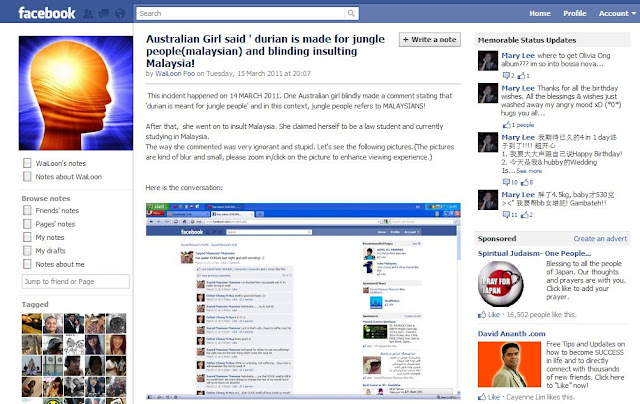Click the '1 people' like count
The image size is (640, 404).
pos(523,125)
